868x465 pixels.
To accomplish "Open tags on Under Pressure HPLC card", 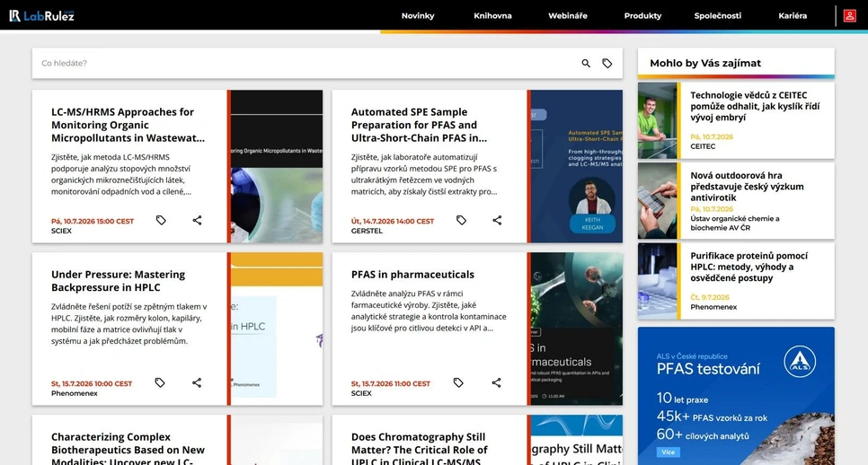I will (160, 382).
